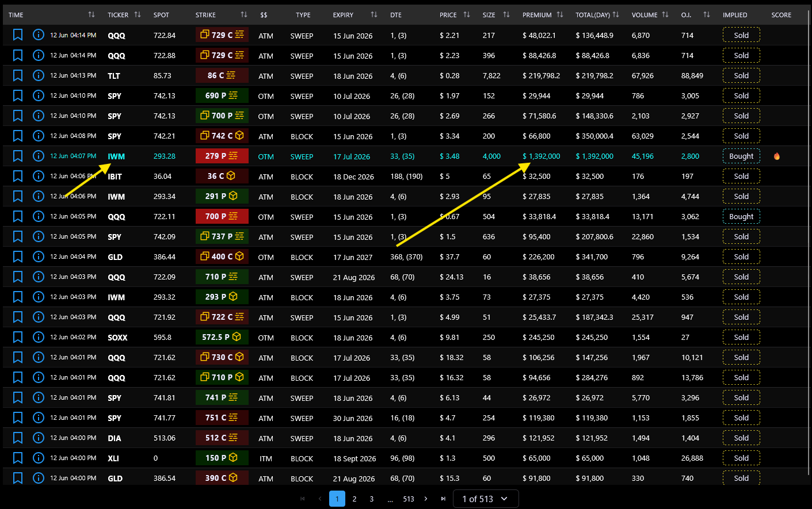Toggle sorting on the STRIKE column arrows

click(244, 15)
